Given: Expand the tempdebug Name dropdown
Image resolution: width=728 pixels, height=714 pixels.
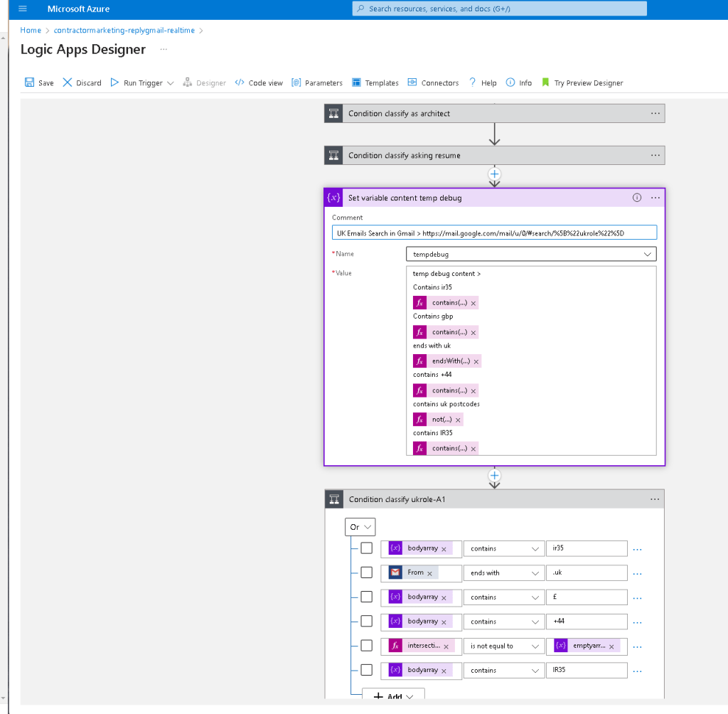Looking at the screenshot, I should [x=647, y=254].
